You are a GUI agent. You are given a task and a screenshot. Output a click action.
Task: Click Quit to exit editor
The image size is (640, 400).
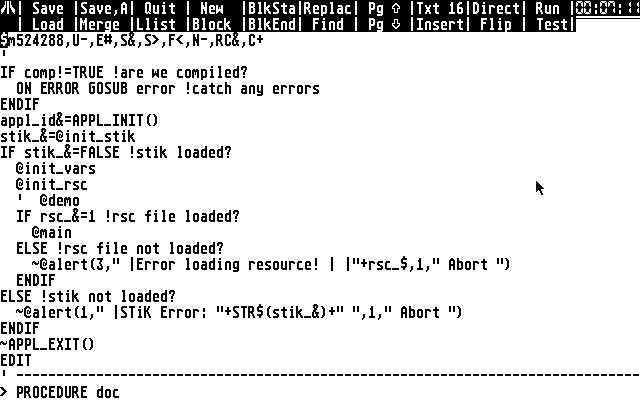(160, 8)
